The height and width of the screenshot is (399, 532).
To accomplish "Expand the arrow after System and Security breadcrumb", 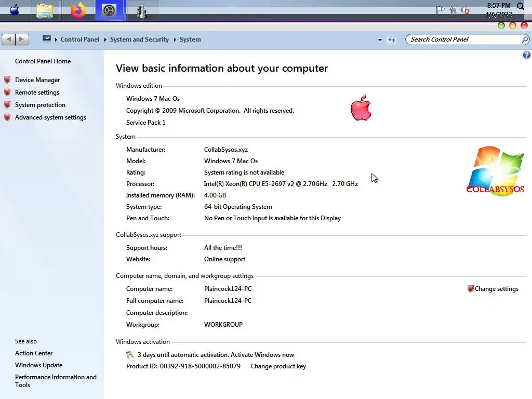I will click(x=175, y=39).
